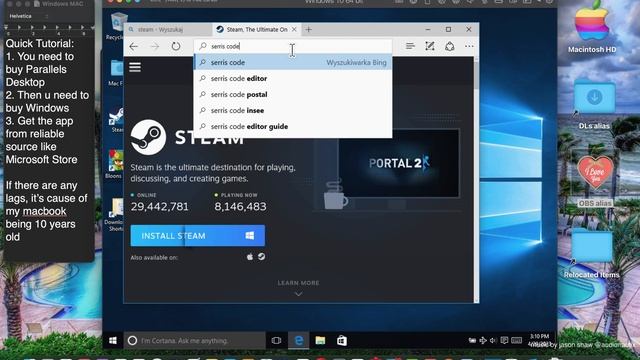Click the online count 29,442,781
640x360 pixels.
point(160,207)
